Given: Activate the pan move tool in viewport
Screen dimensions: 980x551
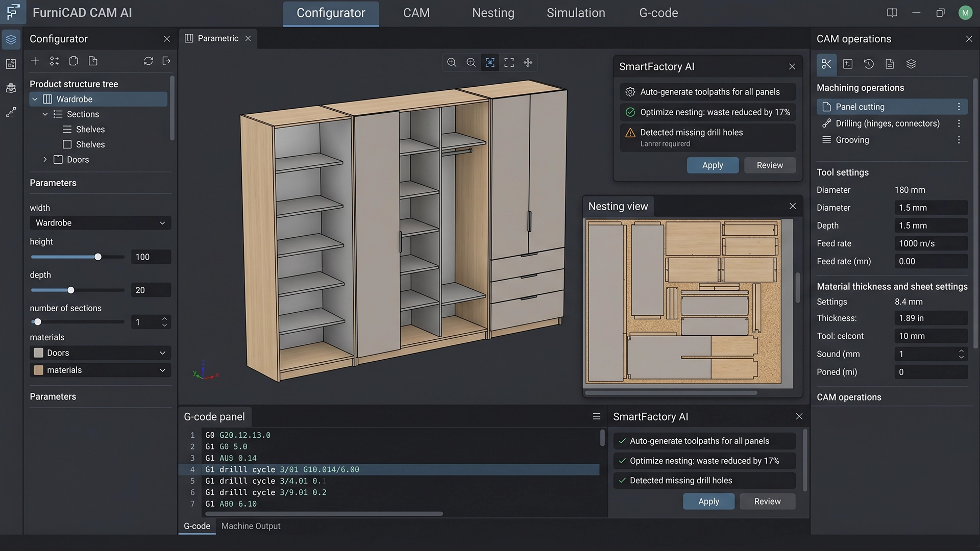Looking at the screenshot, I should (x=528, y=62).
